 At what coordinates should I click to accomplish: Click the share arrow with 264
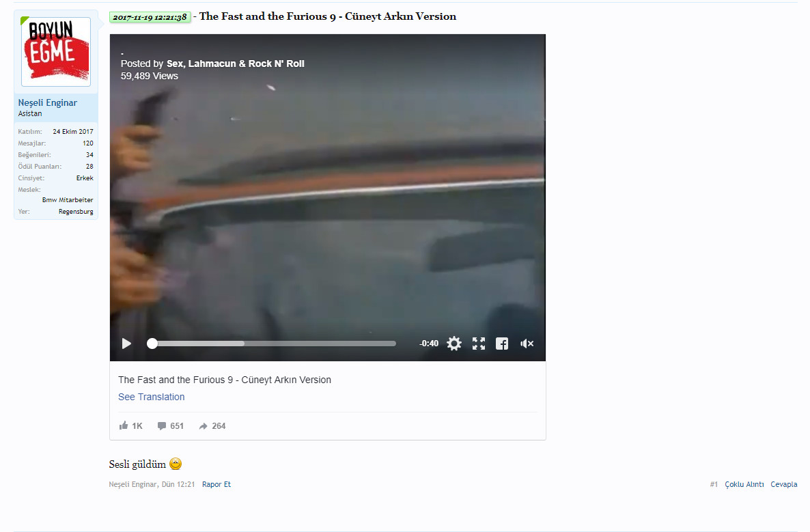(204, 426)
